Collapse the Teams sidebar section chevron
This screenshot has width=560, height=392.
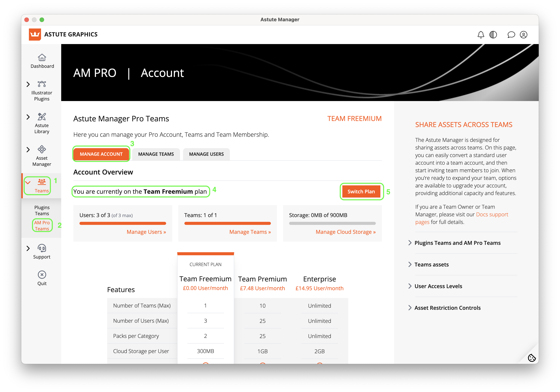(x=28, y=183)
